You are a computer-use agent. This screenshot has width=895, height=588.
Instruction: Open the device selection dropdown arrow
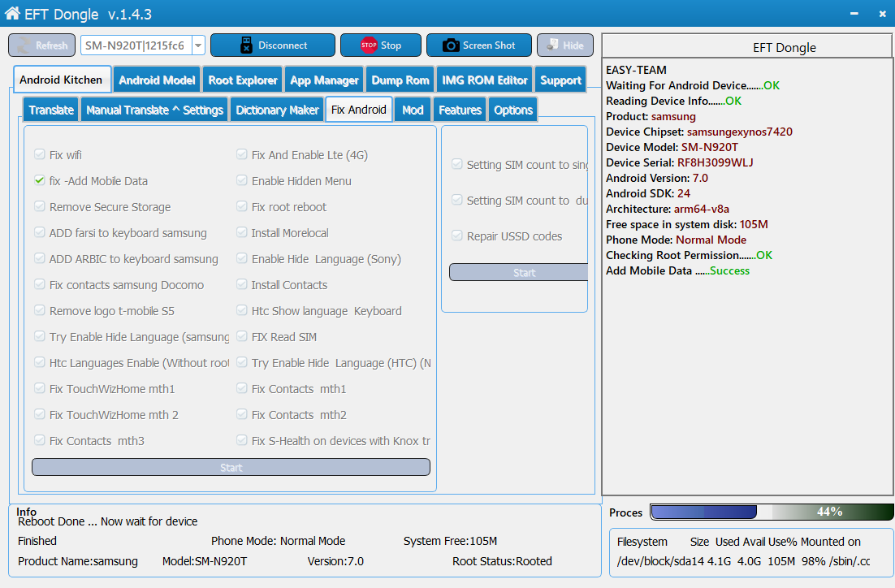[198, 45]
